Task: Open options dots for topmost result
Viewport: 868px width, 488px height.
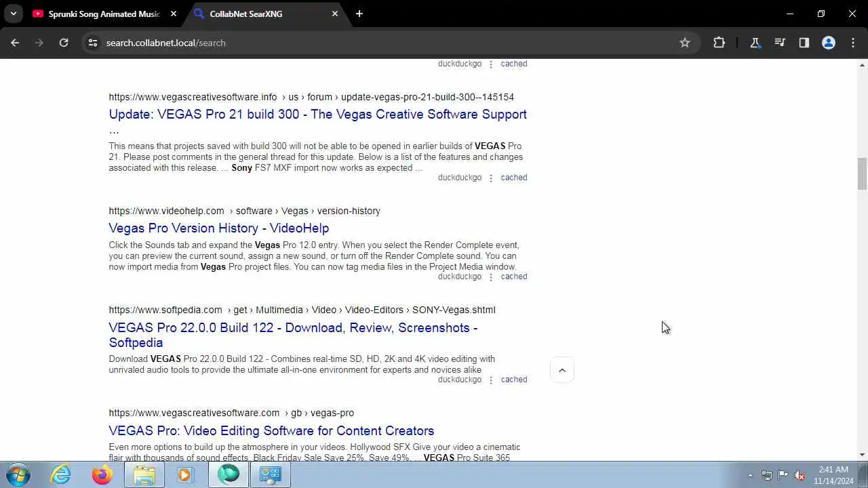Action: click(x=491, y=64)
